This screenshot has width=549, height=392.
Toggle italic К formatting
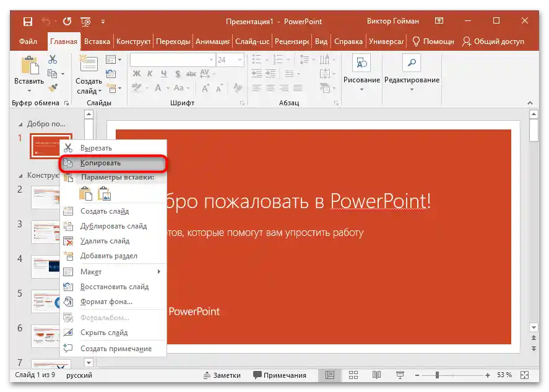point(150,74)
